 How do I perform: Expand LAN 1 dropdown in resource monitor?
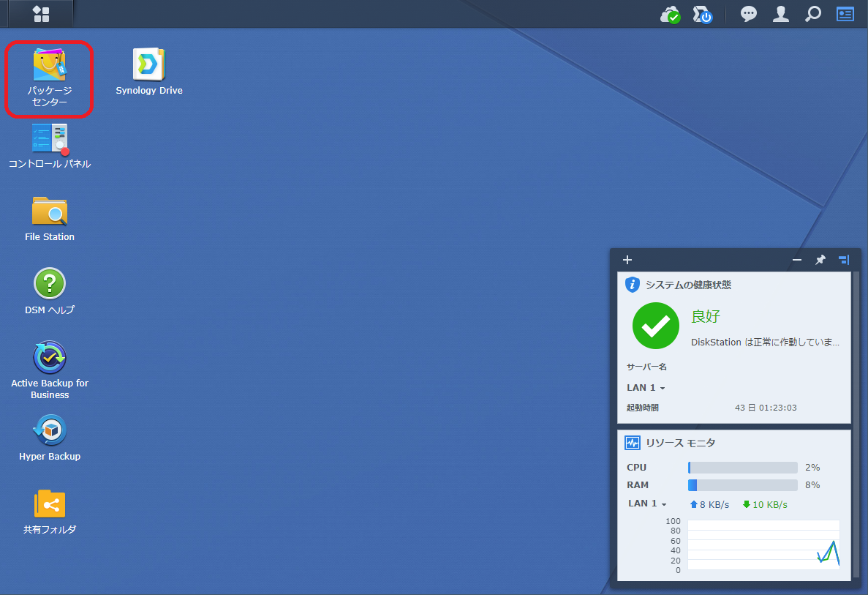click(x=647, y=504)
